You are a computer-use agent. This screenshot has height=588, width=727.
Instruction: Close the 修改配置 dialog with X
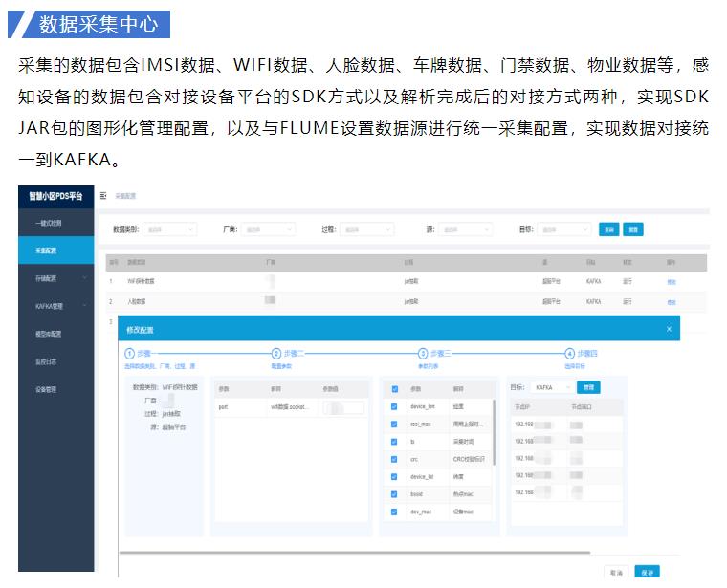click(x=669, y=329)
